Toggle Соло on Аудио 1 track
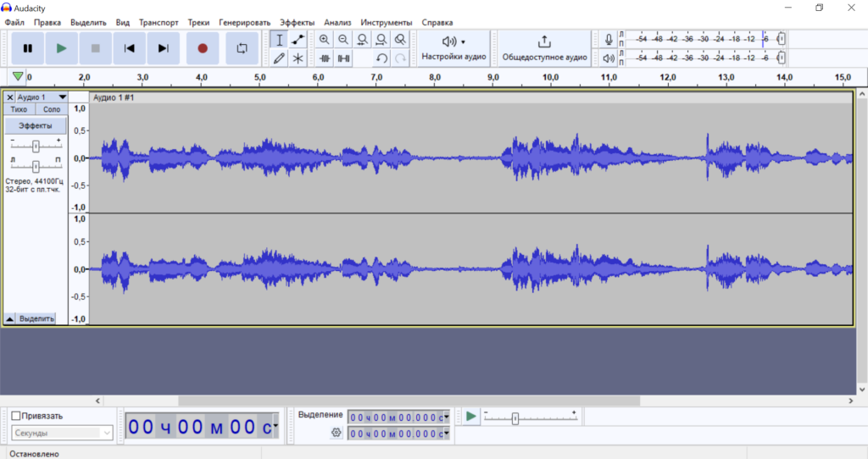 pyautogui.click(x=52, y=109)
